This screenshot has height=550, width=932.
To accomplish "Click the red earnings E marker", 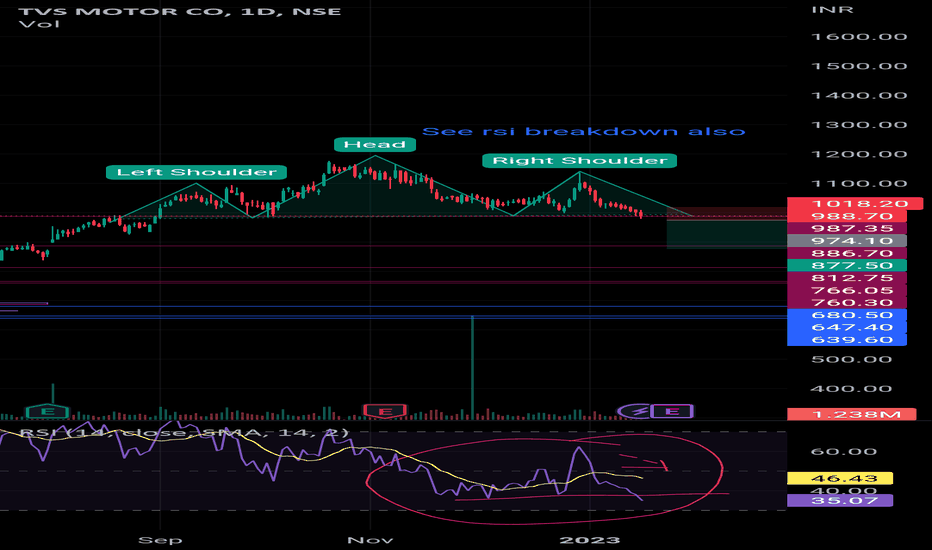I will click(x=385, y=411).
